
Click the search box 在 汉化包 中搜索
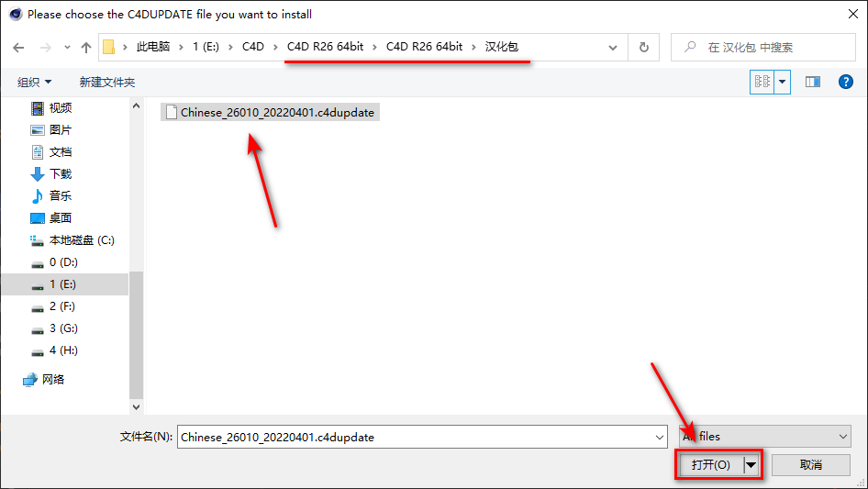(x=762, y=48)
